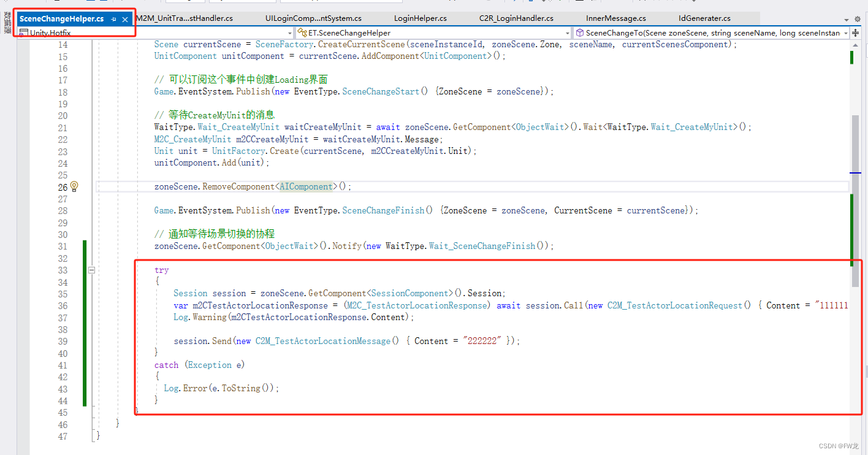Click the SceneChangeTo method cube icon
The height and width of the screenshot is (455, 868).
click(580, 32)
